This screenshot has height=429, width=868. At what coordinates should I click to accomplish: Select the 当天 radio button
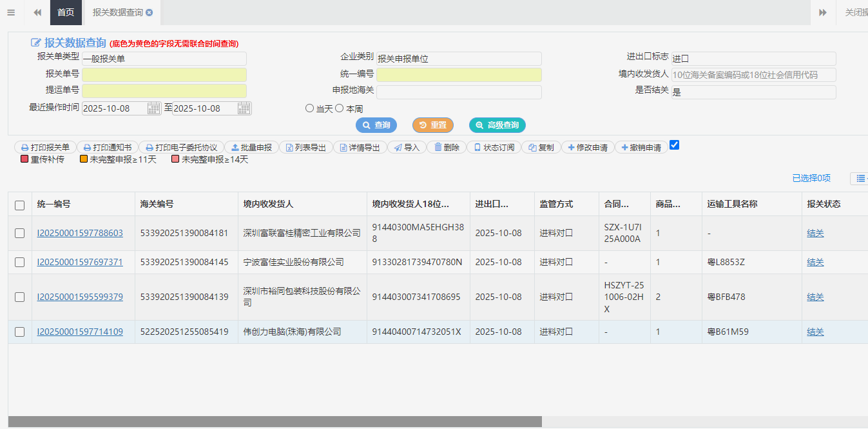tap(309, 108)
